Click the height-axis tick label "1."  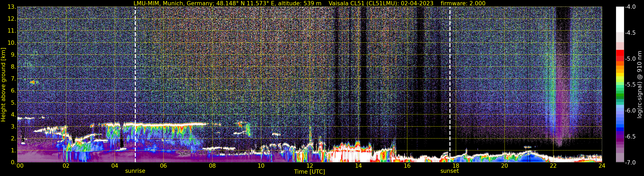click(13, 150)
